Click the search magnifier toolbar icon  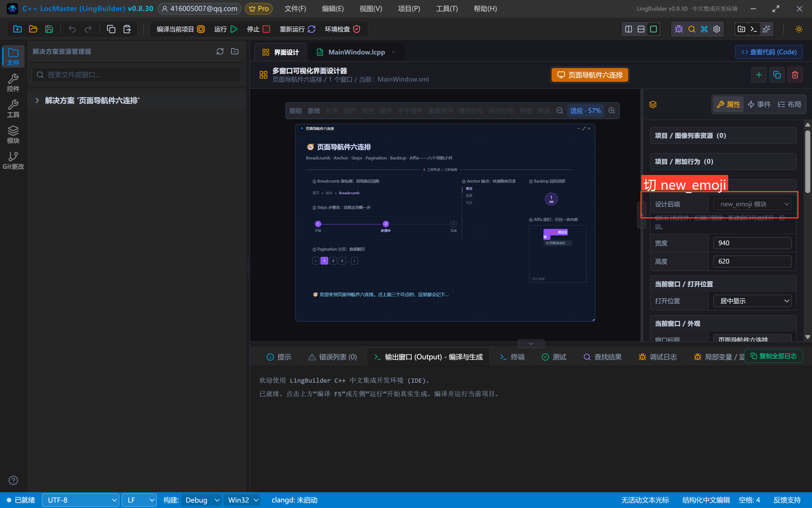(692, 29)
